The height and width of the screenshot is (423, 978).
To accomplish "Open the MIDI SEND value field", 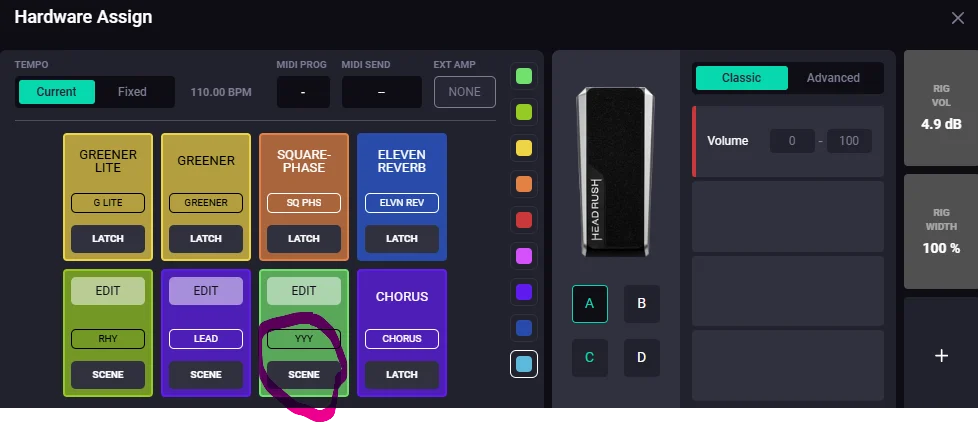I will 381,92.
